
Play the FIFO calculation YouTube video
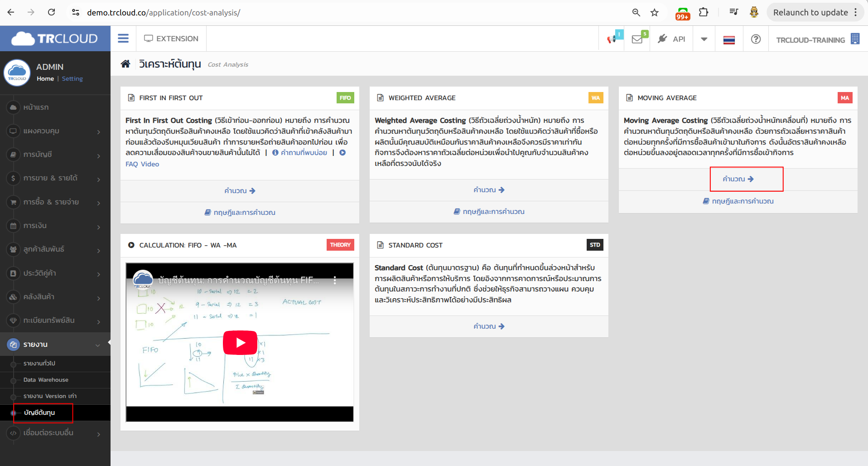240,343
